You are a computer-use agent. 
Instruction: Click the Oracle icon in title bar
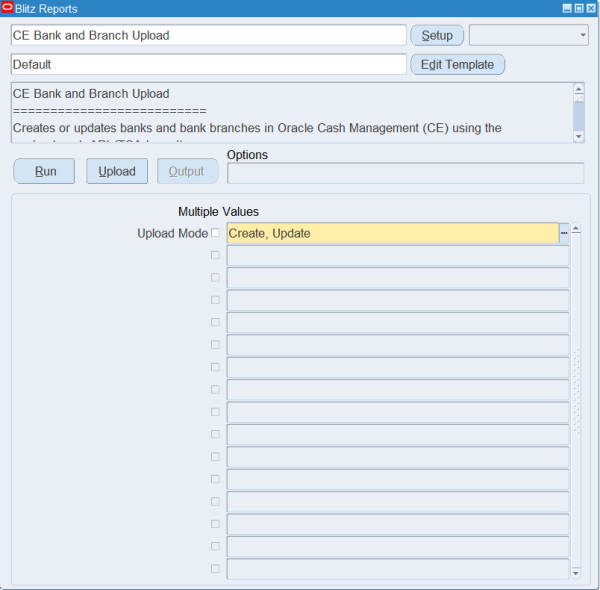(7, 8)
